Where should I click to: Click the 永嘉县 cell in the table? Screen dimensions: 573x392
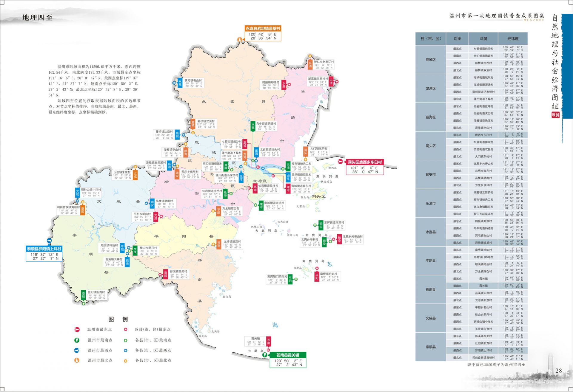(431, 232)
